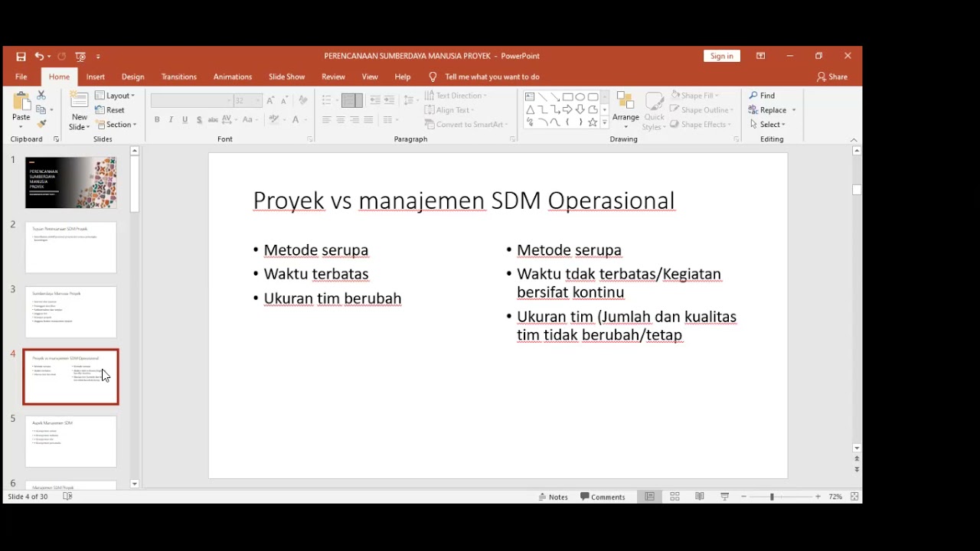The height and width of the screenshot is (551, 980).
Task: Add a New Slide
Action: (x=79, y=111)
